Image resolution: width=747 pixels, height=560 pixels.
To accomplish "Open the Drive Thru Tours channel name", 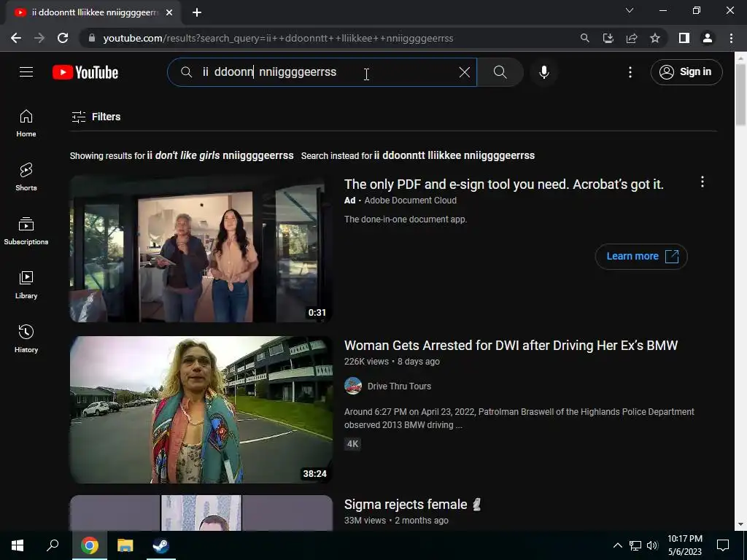I will click(x=399, y=386).
